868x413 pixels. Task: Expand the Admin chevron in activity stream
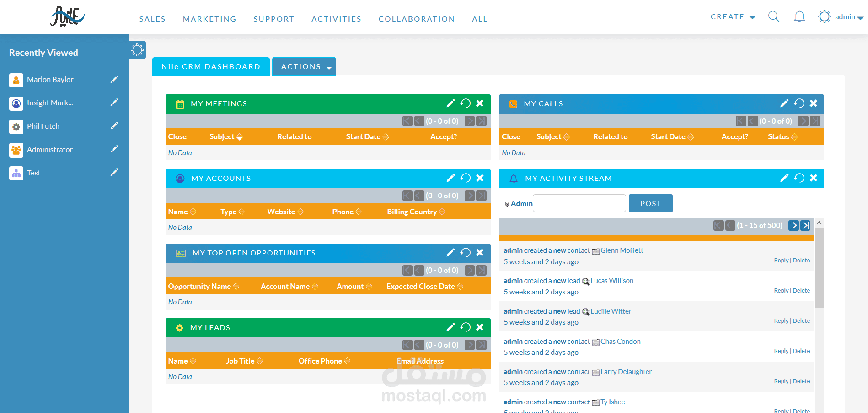507,204
